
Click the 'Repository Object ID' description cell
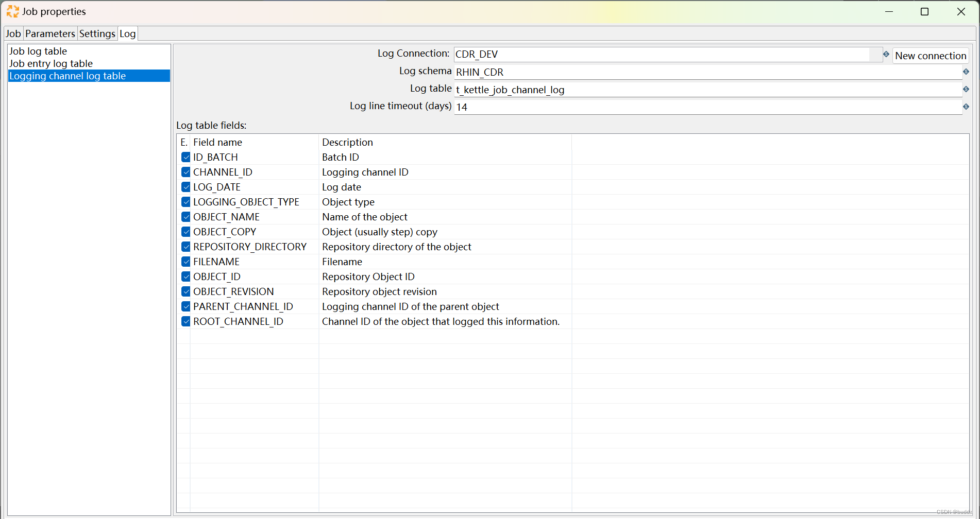(445, 276)
